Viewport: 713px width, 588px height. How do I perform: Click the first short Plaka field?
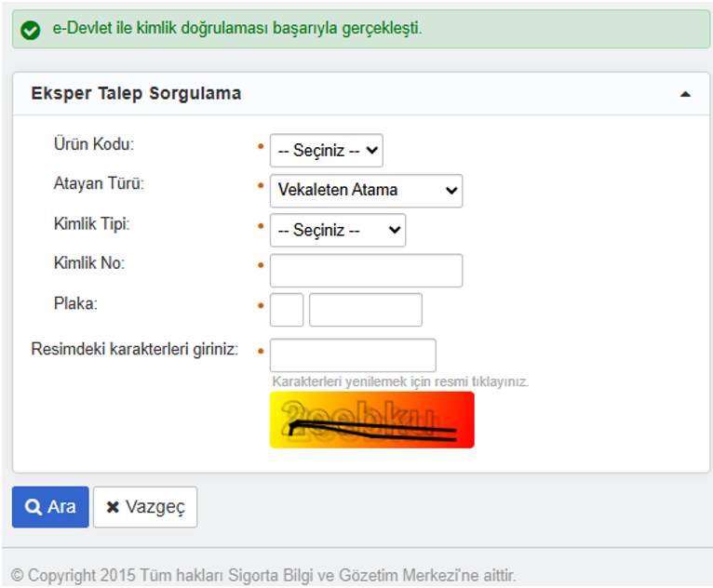coord(287,310)
